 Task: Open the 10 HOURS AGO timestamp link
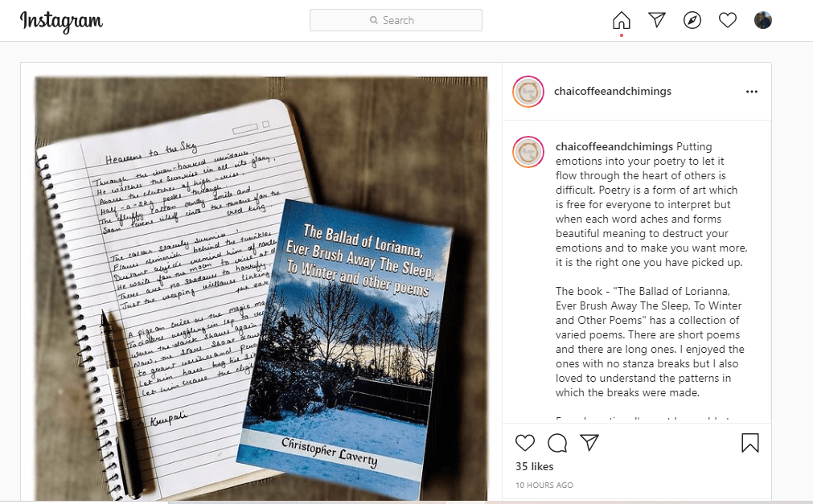544,486
